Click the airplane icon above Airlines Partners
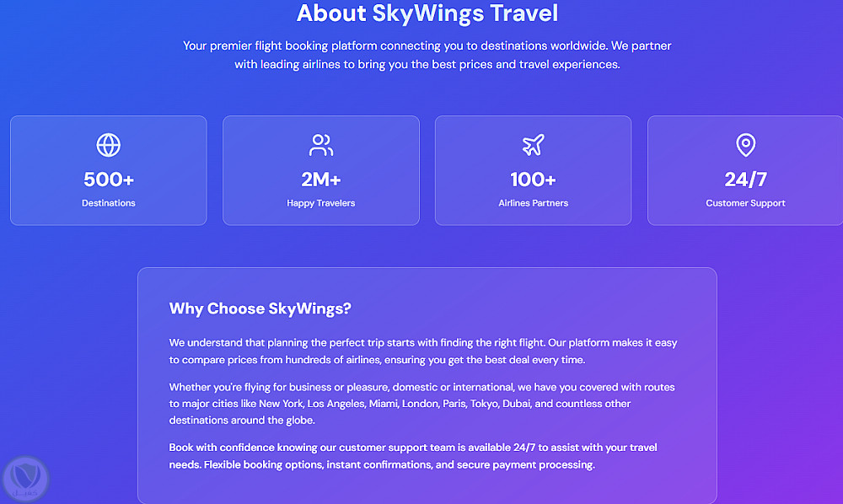Viewport: 843px width, 504px height. [533, 145]
